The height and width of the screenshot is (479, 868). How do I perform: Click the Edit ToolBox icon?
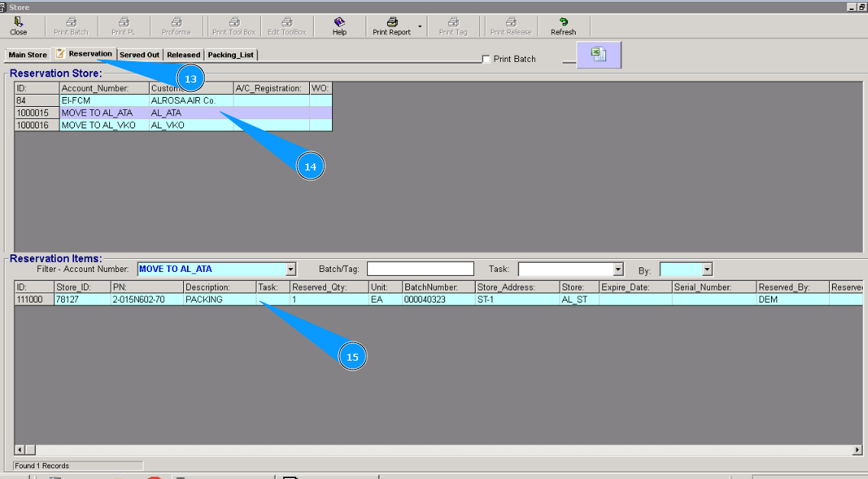click(287, 26)
